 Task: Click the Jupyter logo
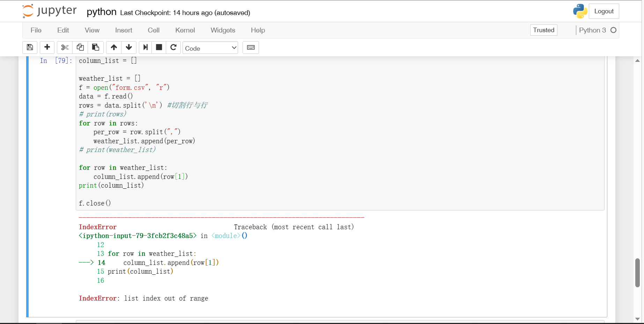[x=49, y=11]
